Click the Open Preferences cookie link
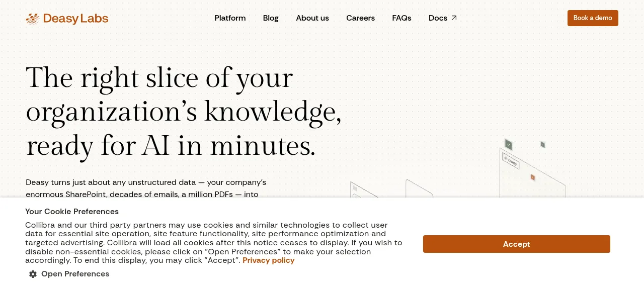644x290 pixels. (x=75, y=274)
